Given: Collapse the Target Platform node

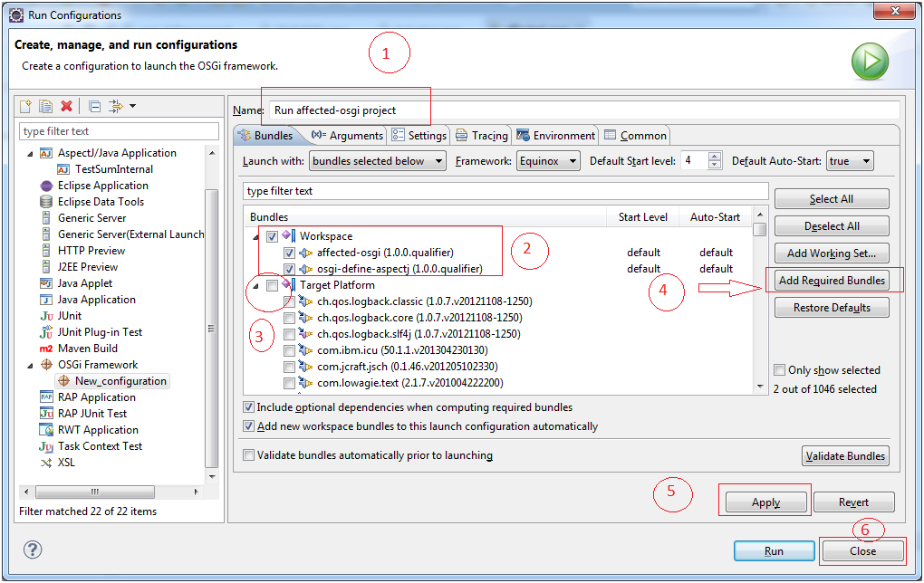Looking at the screenshot, I should click(x=255, y=286).
